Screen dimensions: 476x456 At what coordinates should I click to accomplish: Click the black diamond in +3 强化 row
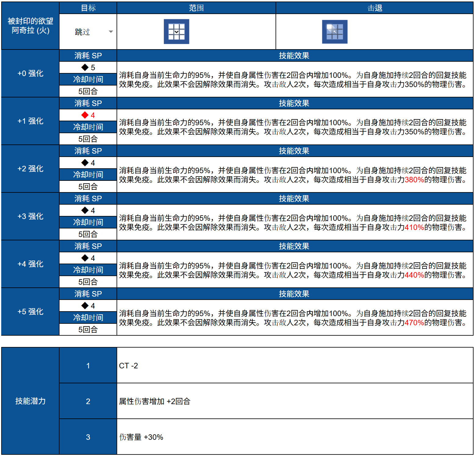85,210
